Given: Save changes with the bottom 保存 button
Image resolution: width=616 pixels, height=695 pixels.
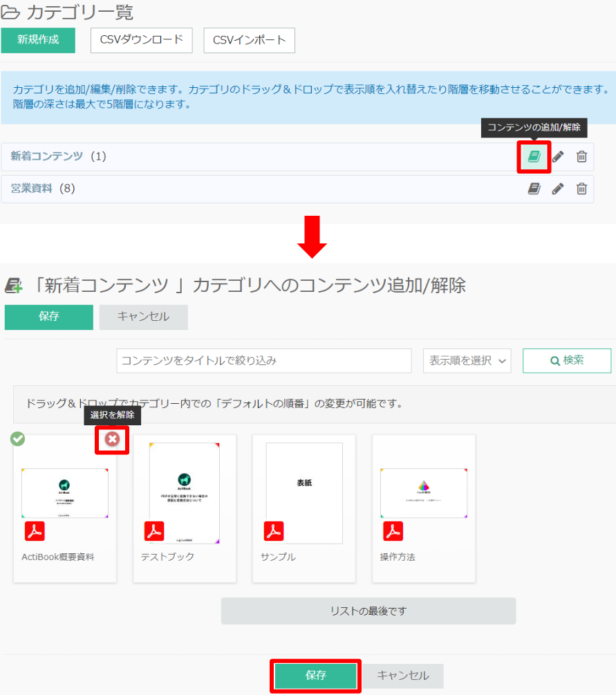Looking at the screenshot, I should click(315, 676).
